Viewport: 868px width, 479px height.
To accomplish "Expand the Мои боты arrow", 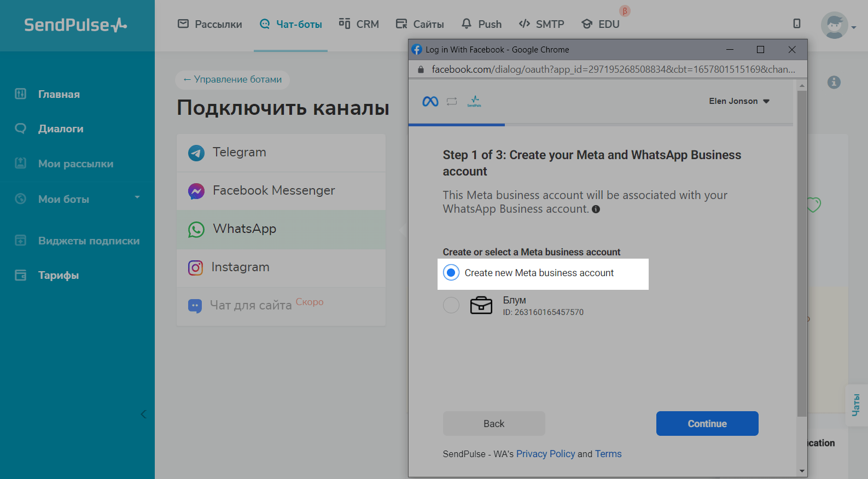I will pos(137,197).
